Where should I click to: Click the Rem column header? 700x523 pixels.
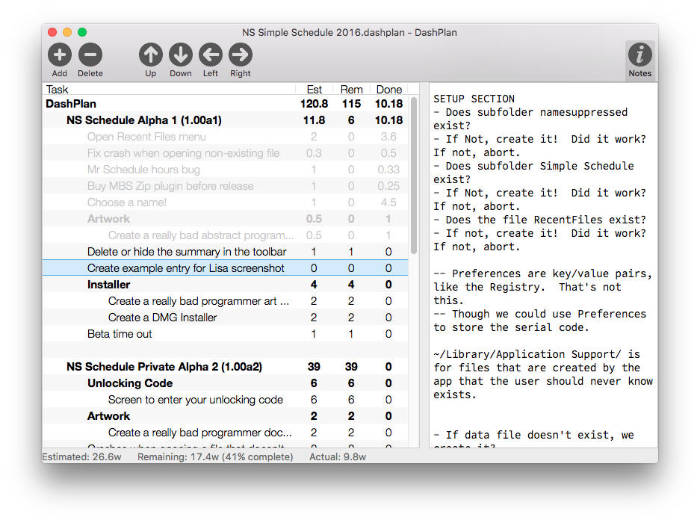click(x=351, y=89)
